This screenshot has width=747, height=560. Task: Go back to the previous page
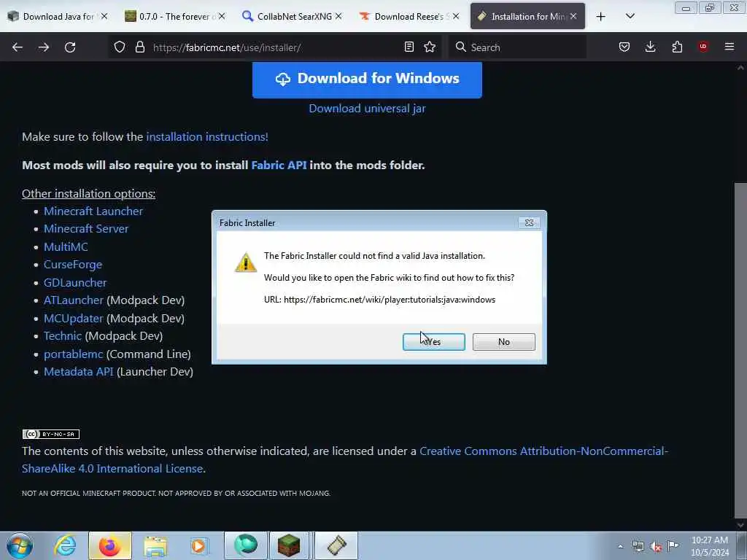pos(18,47)
